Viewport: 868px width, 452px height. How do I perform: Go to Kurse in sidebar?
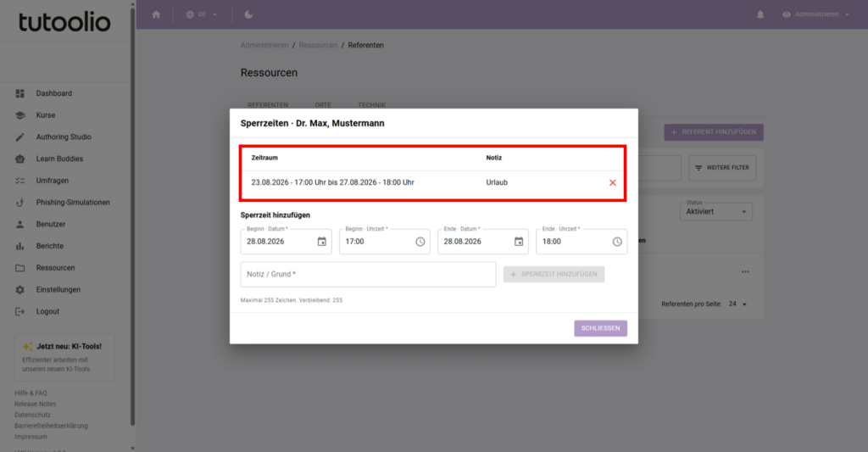[46, 115]
